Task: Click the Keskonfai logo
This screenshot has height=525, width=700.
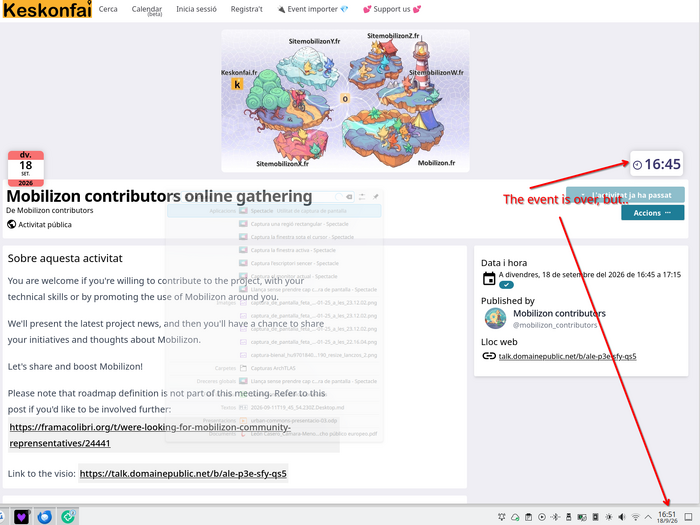Action: click(x=47, y=9)
